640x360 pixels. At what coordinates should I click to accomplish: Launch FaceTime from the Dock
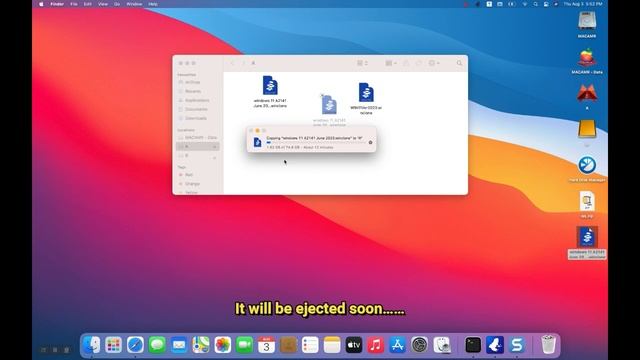pos(244,345)
